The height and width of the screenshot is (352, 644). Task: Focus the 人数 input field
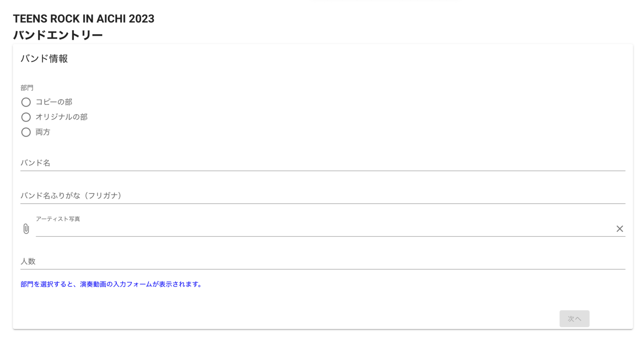coord(323,261)
